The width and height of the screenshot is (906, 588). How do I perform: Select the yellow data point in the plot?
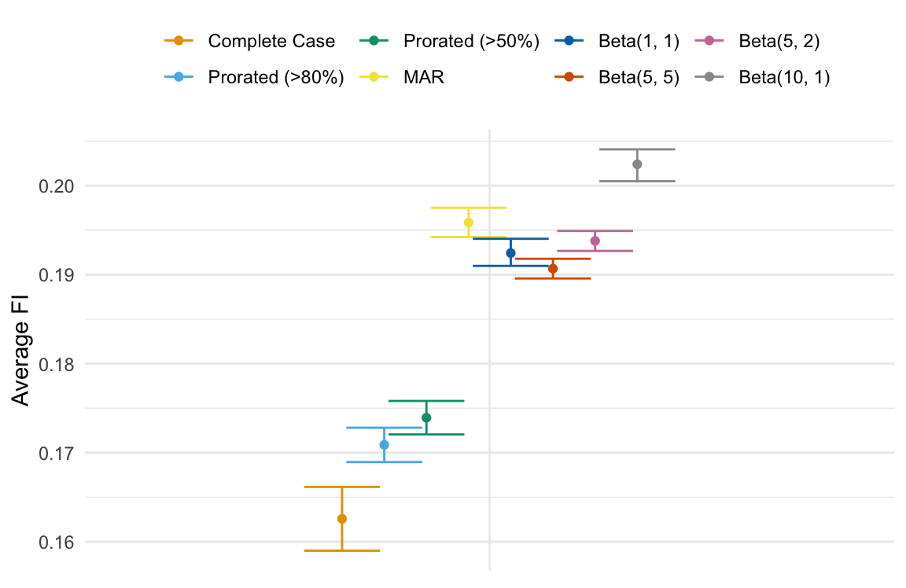click(x=469, y=222)
